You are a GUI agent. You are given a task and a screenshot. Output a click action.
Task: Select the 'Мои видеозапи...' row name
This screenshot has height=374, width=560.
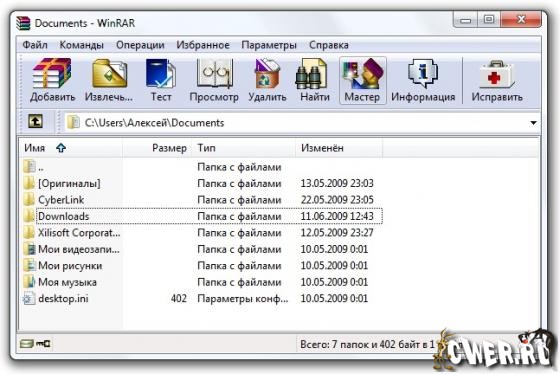click(79, 249)
